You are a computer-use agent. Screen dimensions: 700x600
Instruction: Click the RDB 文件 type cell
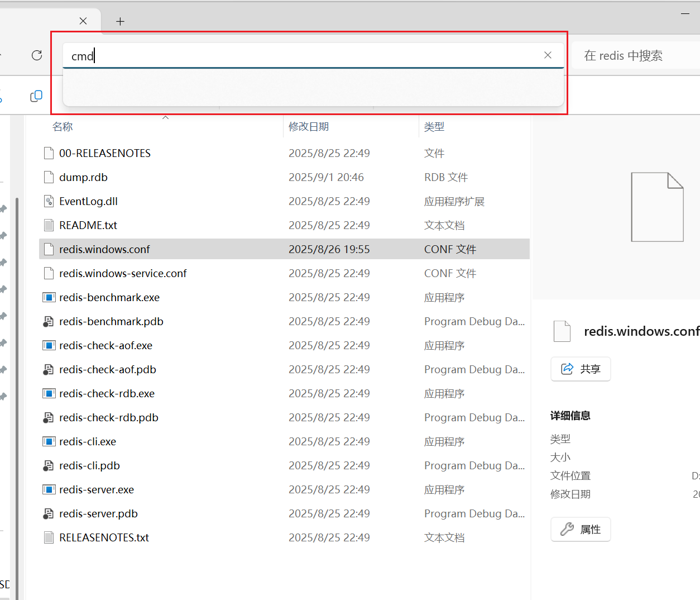click(x=446, y=177)
